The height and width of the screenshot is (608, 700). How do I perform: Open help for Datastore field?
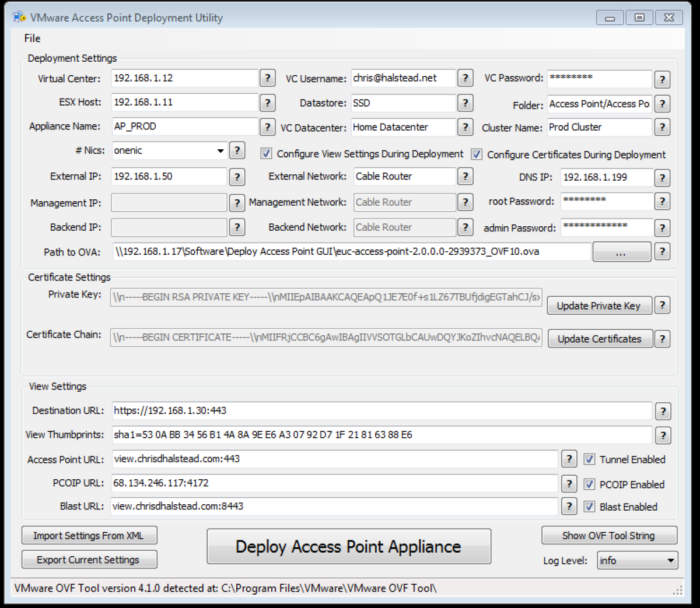465,103
